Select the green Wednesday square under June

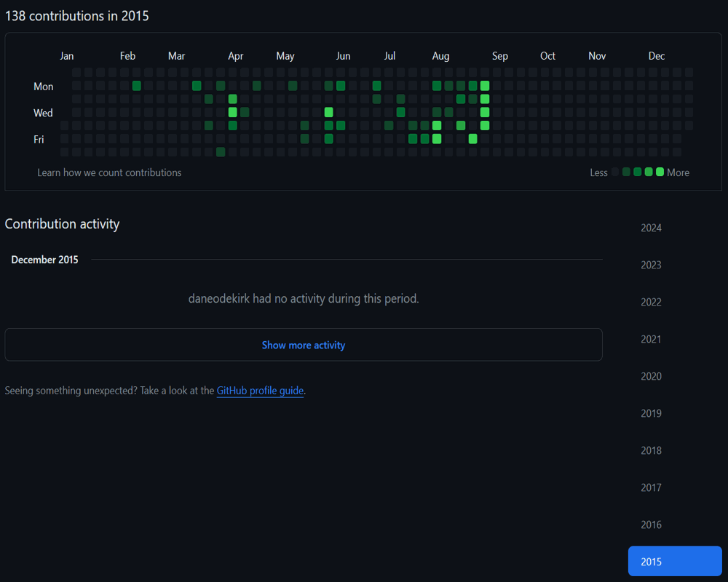click(328, 112)
